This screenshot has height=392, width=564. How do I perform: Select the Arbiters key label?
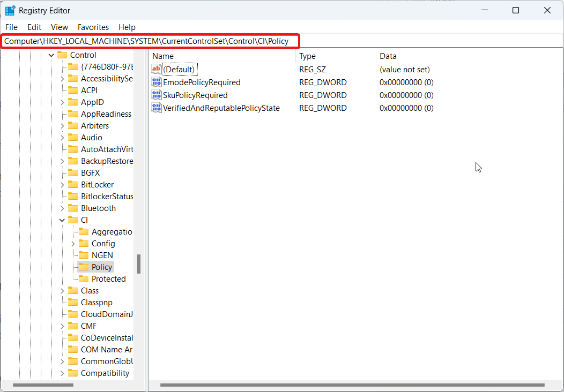click(x=95, y=126)
